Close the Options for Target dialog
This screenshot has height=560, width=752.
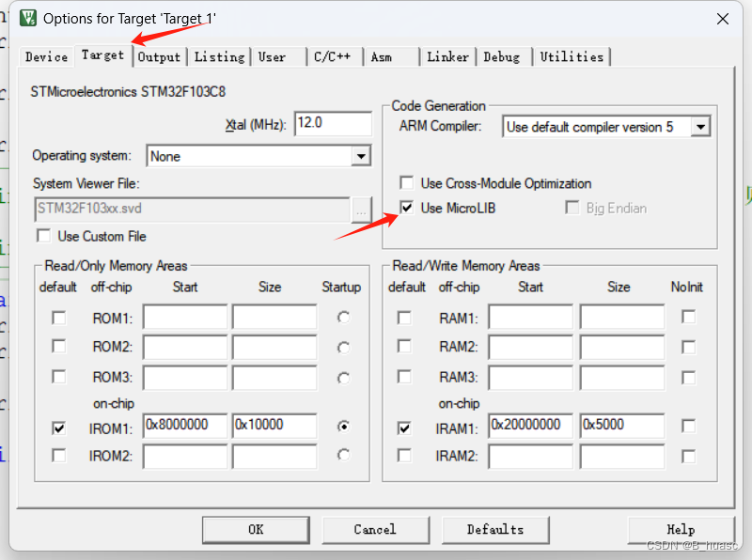point(723,19)
